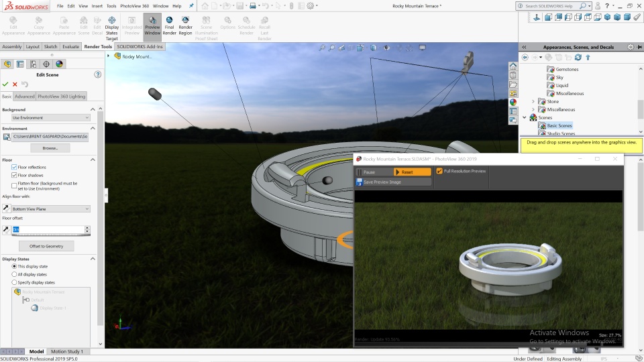Toggle Full Resolution Preview checkbox
This screenshot has height=362, width=644.
(x=439, y=171)
